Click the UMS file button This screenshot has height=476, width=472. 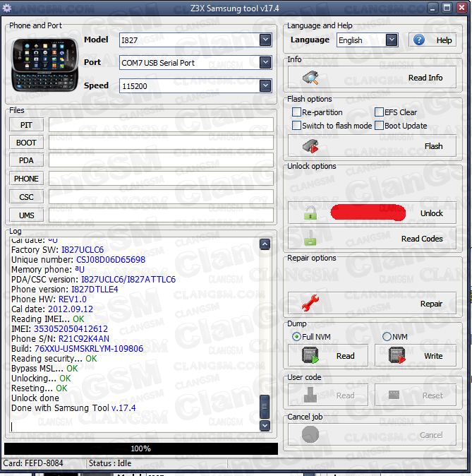click(x=26, y=215)
